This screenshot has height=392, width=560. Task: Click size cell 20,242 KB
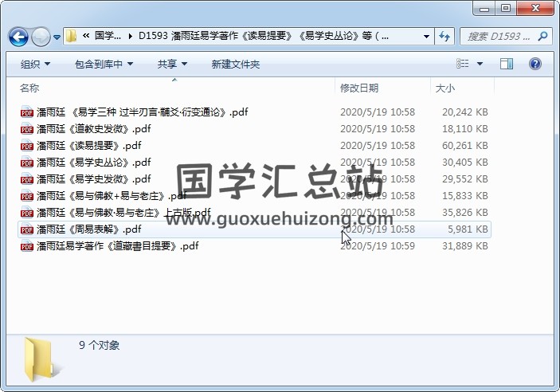[464, 112]
